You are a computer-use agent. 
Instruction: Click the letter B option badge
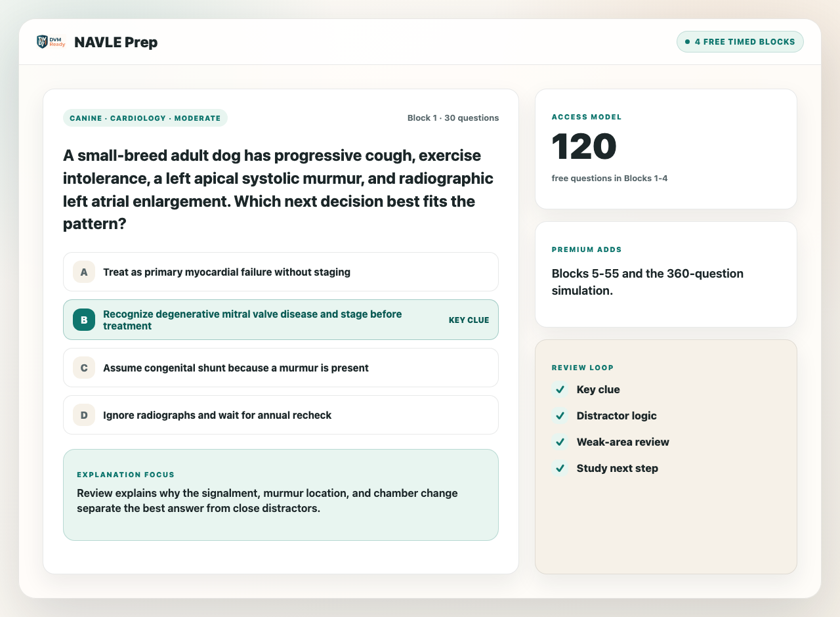[x=84, y=320]
